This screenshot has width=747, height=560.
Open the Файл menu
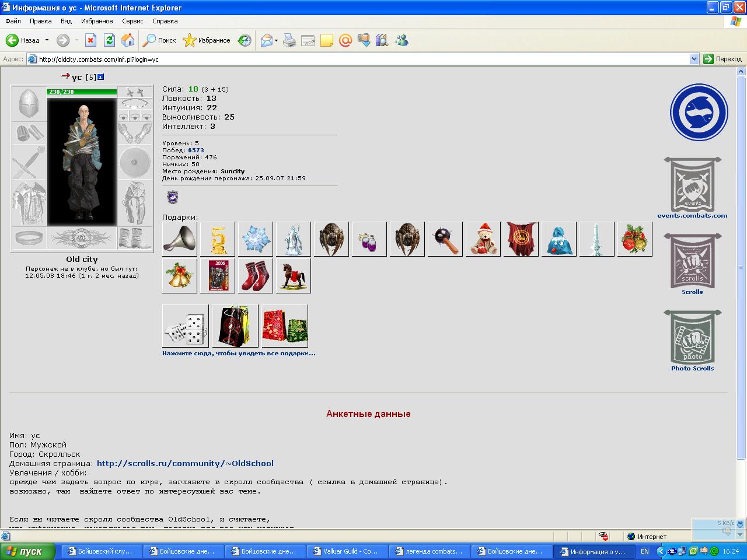[13, 21]
